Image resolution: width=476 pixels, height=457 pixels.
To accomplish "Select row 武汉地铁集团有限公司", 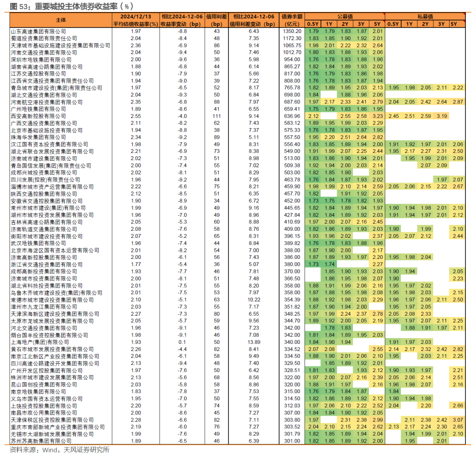I will tap(238, 243).
